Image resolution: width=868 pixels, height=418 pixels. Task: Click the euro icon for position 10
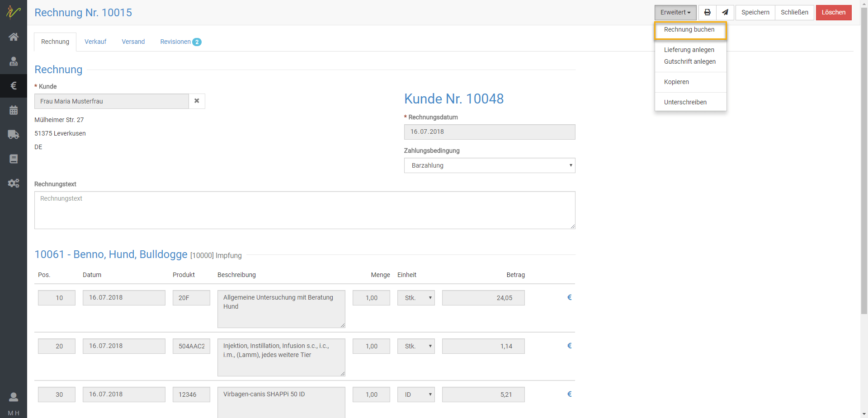[x=569, y=297]
